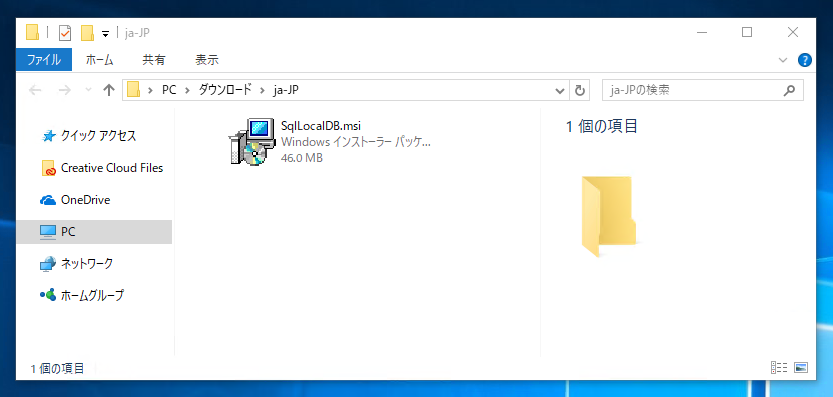
Task: Switch to details view icon in status bar
Action: 778,367
